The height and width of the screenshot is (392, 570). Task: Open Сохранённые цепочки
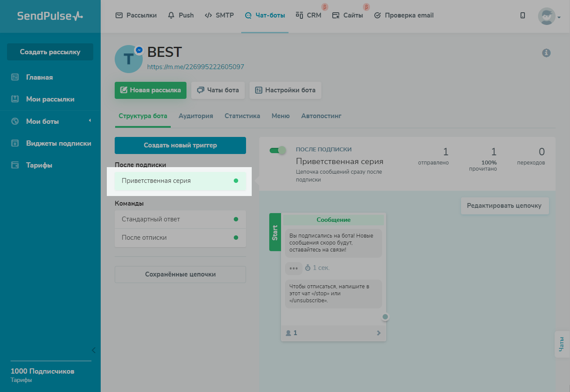click(180, 274)
